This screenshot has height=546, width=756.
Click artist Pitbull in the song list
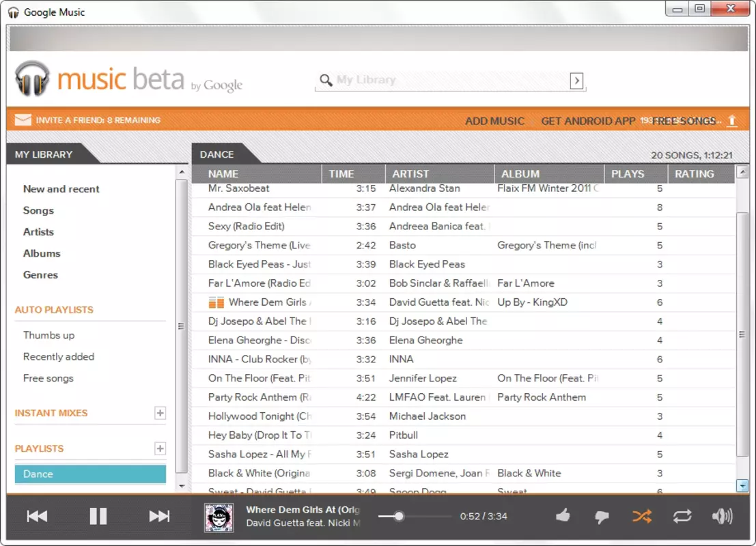[403, 435]
